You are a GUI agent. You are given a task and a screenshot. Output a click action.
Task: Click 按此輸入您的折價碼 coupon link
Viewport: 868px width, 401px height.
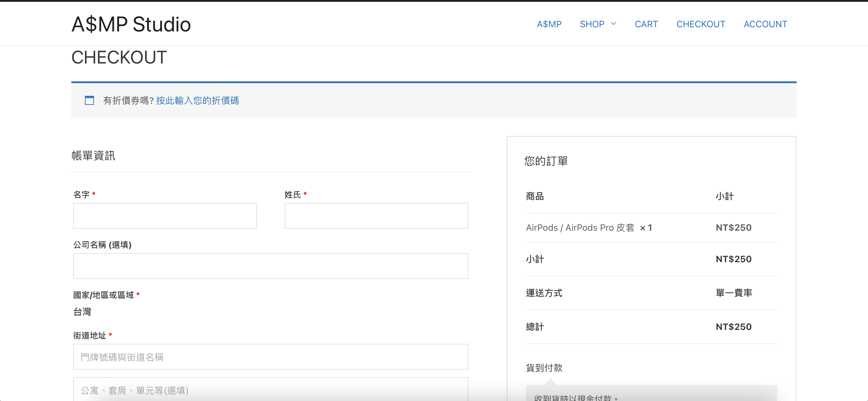tap(197, 100)
